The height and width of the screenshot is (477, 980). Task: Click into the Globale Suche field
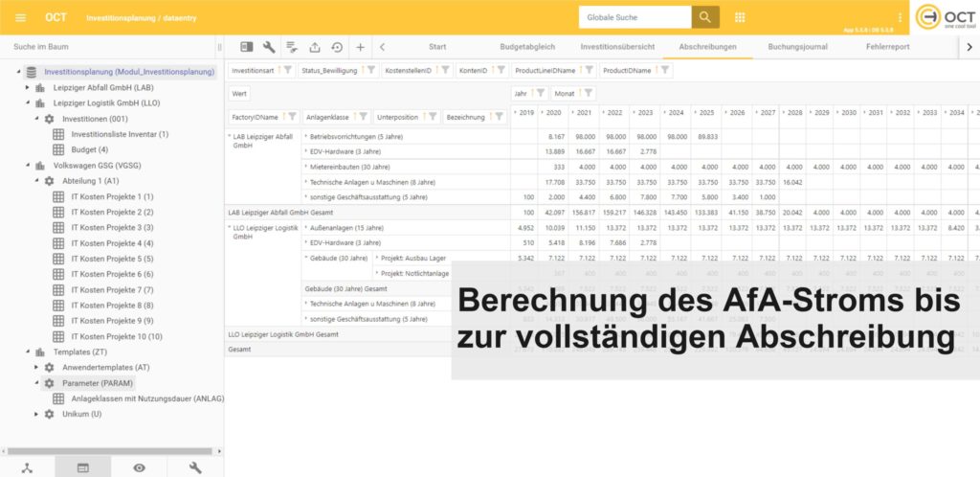tap(635, 17)
